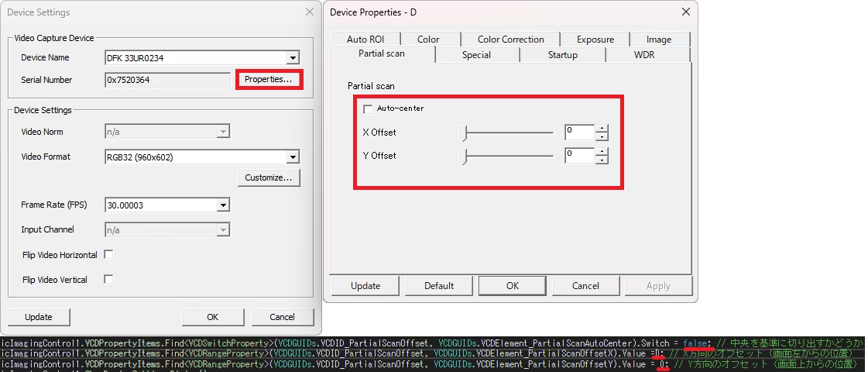Open the WDR tab

click(x=644, y=55)
